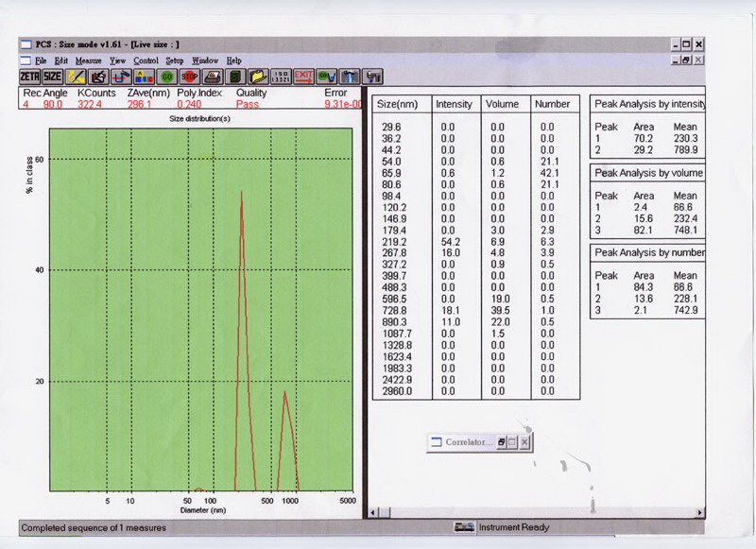The height and width of the screenshot is (549, 756).
Task: Open the Setup menu
Action: 175,60
